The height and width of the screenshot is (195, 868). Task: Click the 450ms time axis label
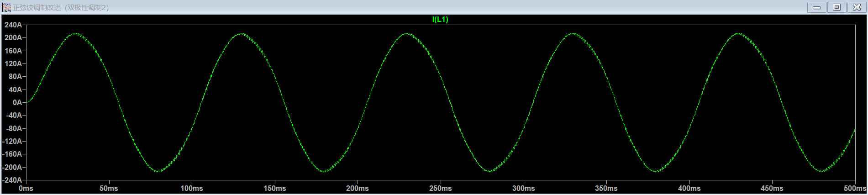point(772,188)
